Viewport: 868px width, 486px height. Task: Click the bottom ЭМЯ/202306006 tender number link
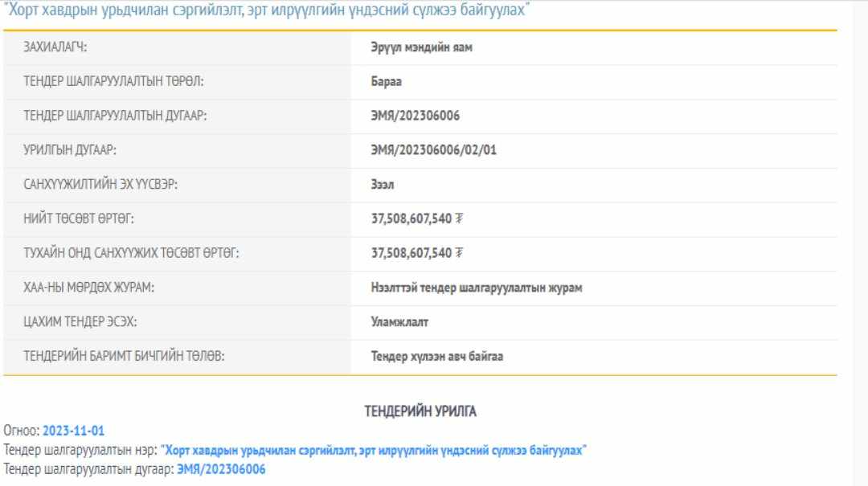(x=221, y=469)
